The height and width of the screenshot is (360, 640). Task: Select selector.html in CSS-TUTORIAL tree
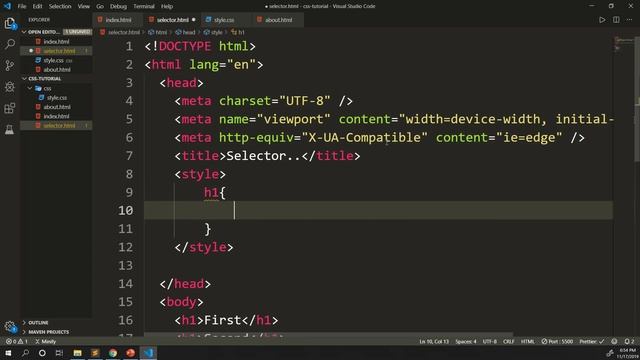(x=56, y=126)
